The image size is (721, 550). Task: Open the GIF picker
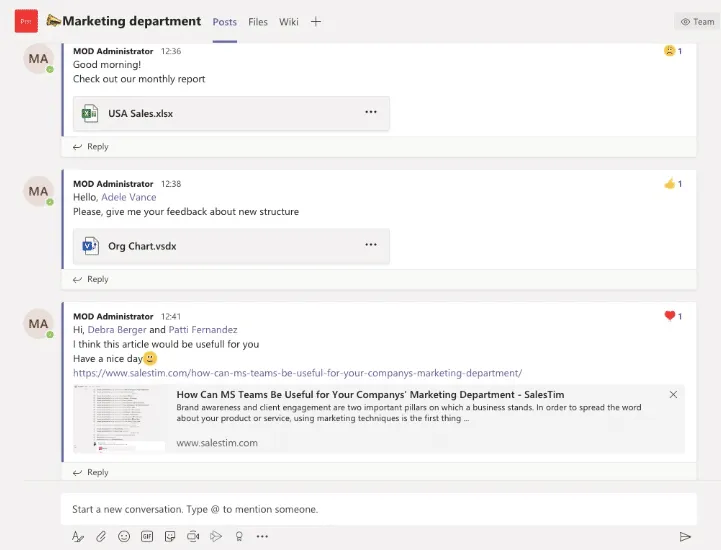[x=147, y=536]
